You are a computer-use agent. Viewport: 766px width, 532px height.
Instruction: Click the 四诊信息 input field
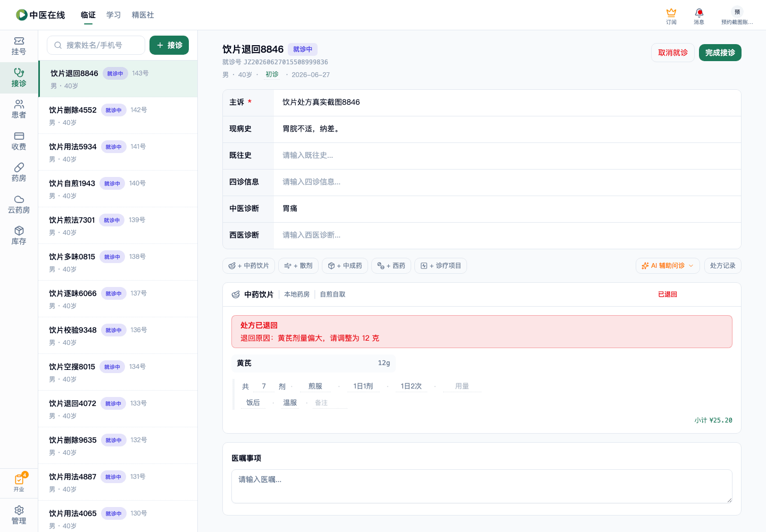coord(507,182)
